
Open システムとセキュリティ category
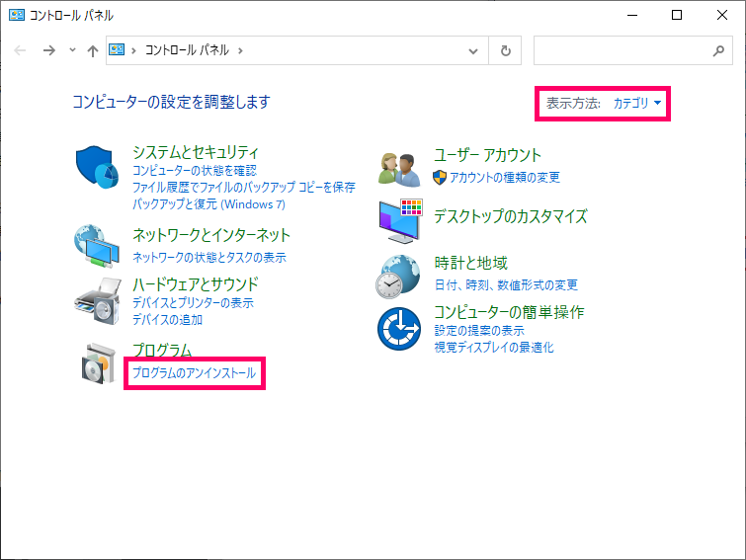[196, 152]
